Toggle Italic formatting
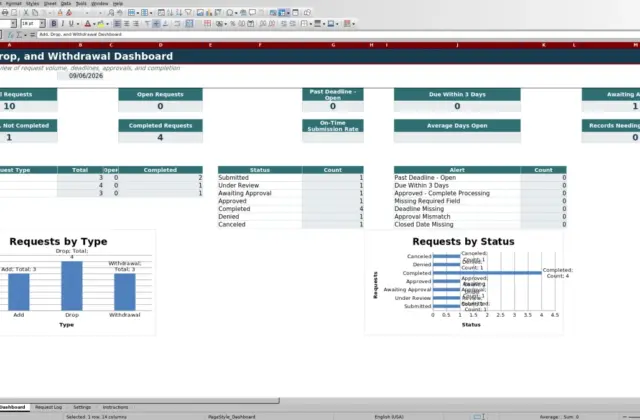Image resolution: width=640 pixels, height=420 pixels. pos(62,24)
